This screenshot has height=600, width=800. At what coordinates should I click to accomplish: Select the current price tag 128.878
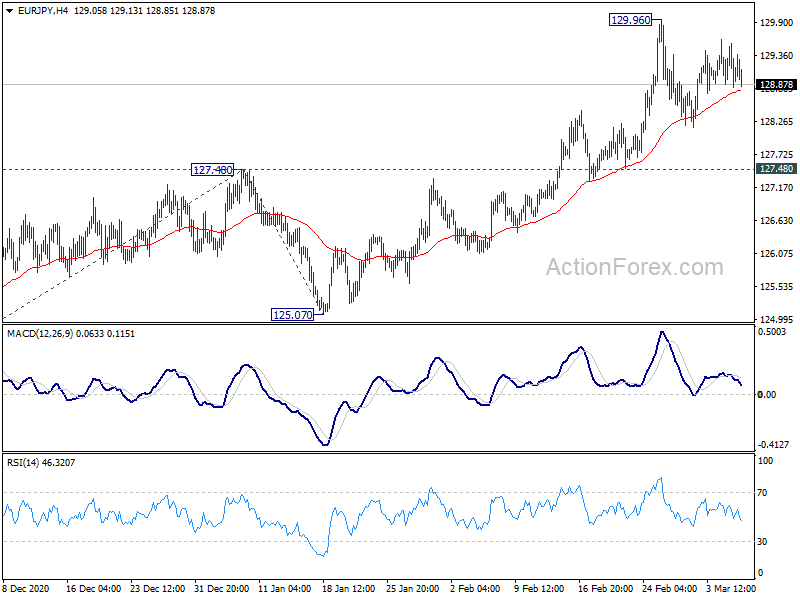click(x=777, y=85)
